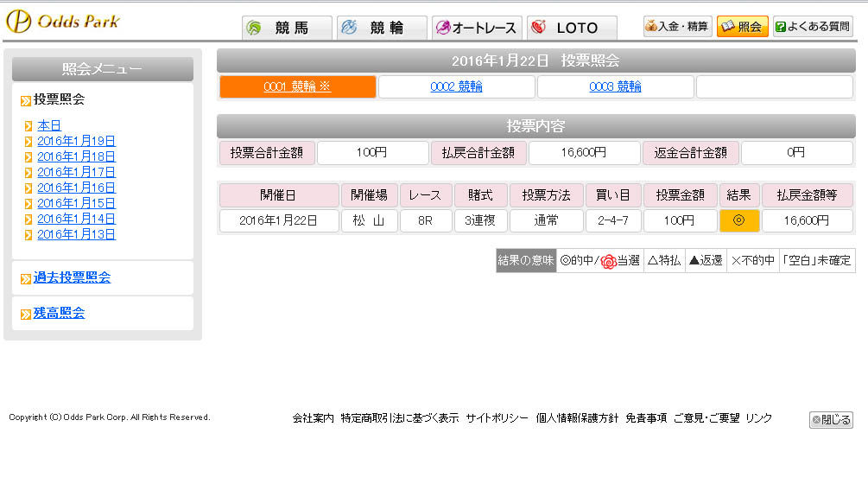Open よくある質問 FAQ page
The image size is (868, 503).
(x=812, y=27)
